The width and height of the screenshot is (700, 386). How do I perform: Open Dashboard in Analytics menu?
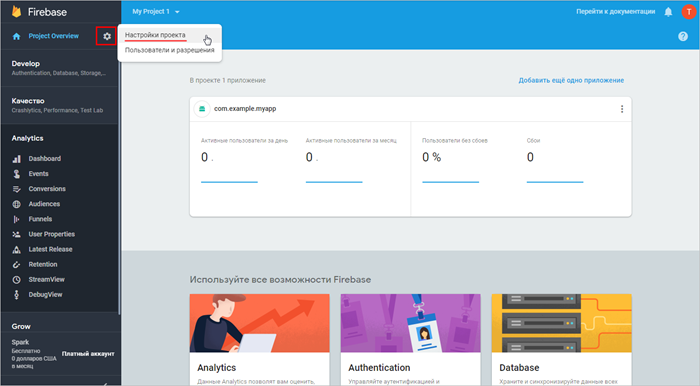45,159
